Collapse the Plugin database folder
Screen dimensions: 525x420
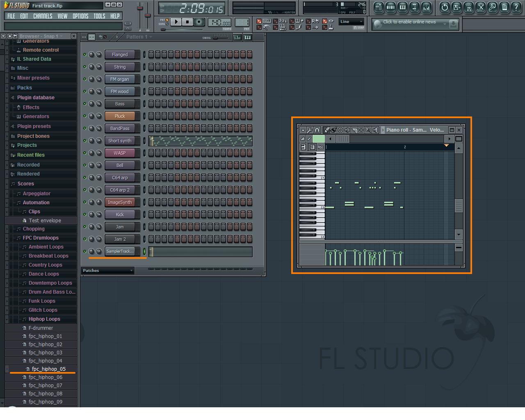(x=36, y=98)
